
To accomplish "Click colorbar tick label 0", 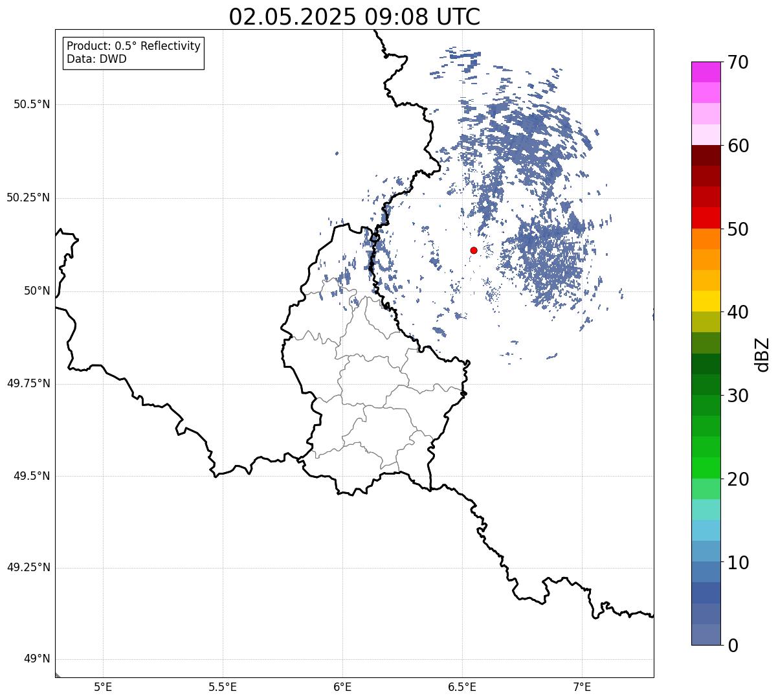I will click(x=733, y=646).
